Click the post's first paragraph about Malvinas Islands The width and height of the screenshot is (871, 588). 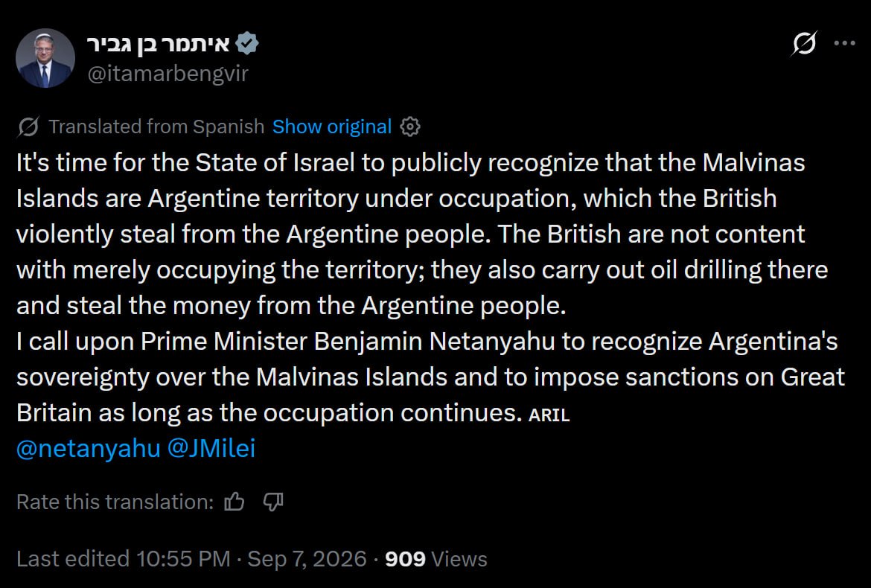point(422,234)
